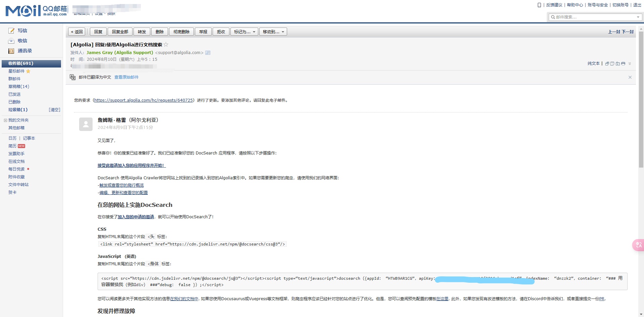Image resolution: width=644 pixels, height=317 pixels.
Task: Expand more options double-chevron in mail header
Action: tap(630, 63)
